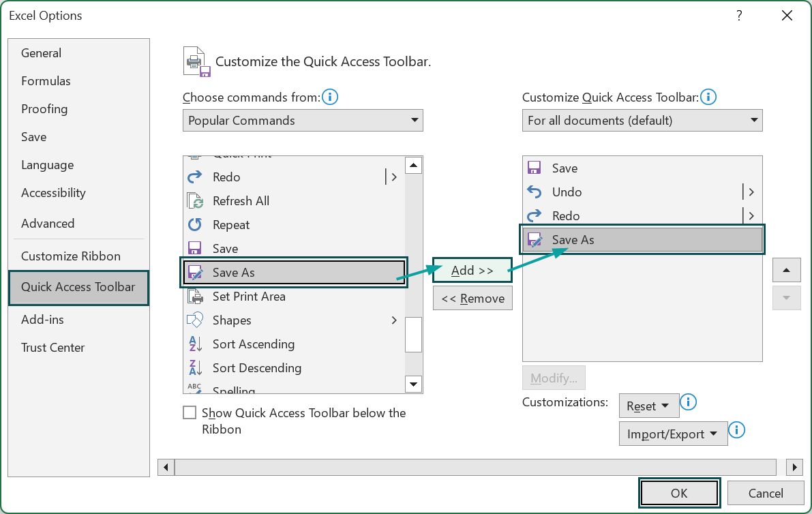Open the Reset dropdown button
Image resolution: width=812 pixels, height=514 pixels.
649,406
